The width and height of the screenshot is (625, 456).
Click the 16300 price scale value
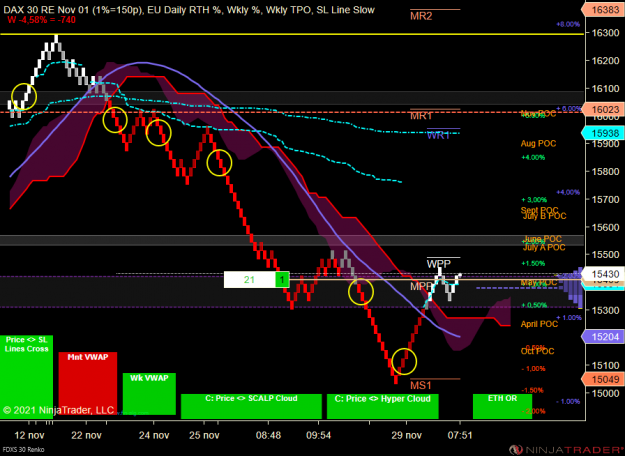point(605,33)
